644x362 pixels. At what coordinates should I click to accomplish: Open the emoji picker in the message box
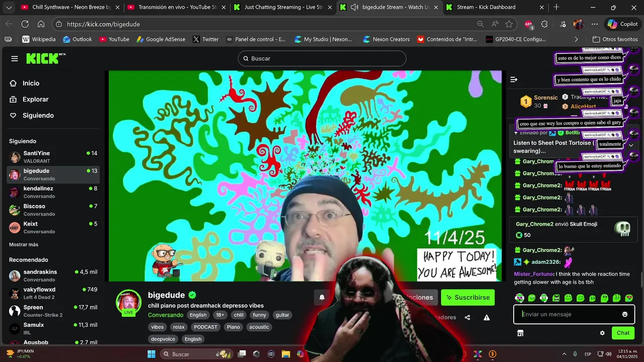(x=625, y=314)
